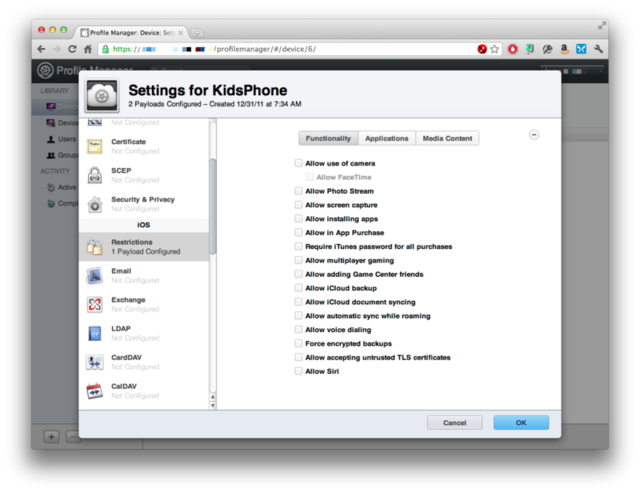Click the Profile Manager gear logo
This screenshot has height=493, width=640.
point(45,70)
